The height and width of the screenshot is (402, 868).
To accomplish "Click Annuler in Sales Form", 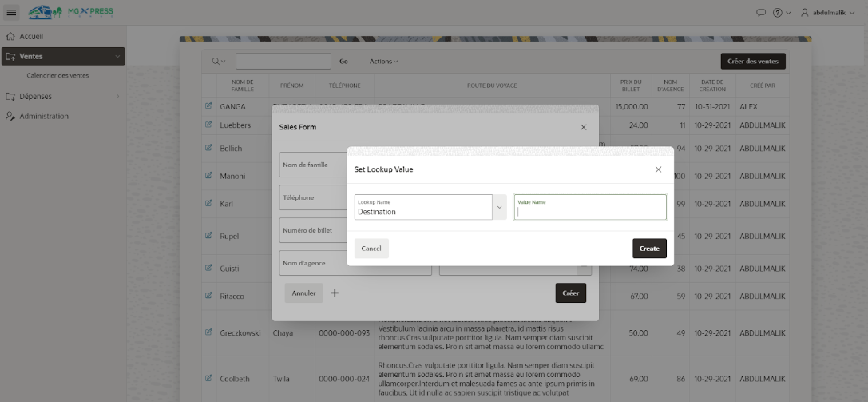I will click(304, 293).
